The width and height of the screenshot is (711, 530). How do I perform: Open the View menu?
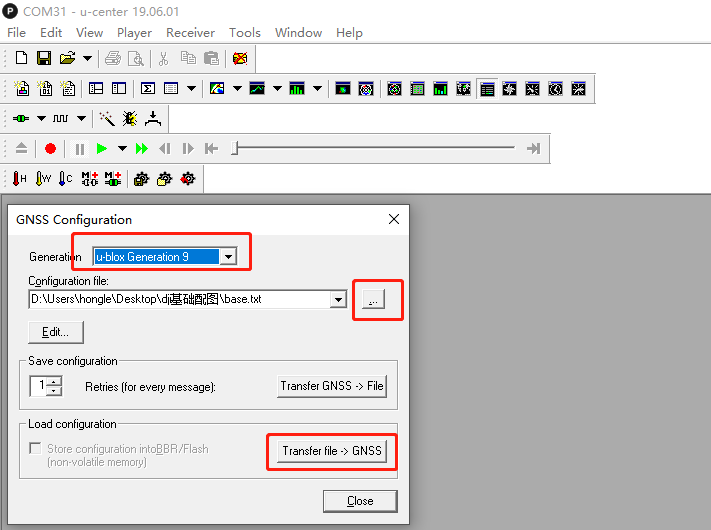tap(89, 33)
